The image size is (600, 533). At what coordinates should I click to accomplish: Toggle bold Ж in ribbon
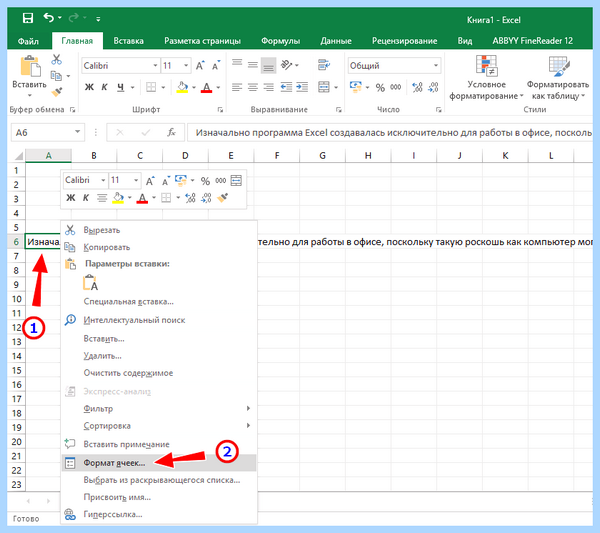(89, 87)
